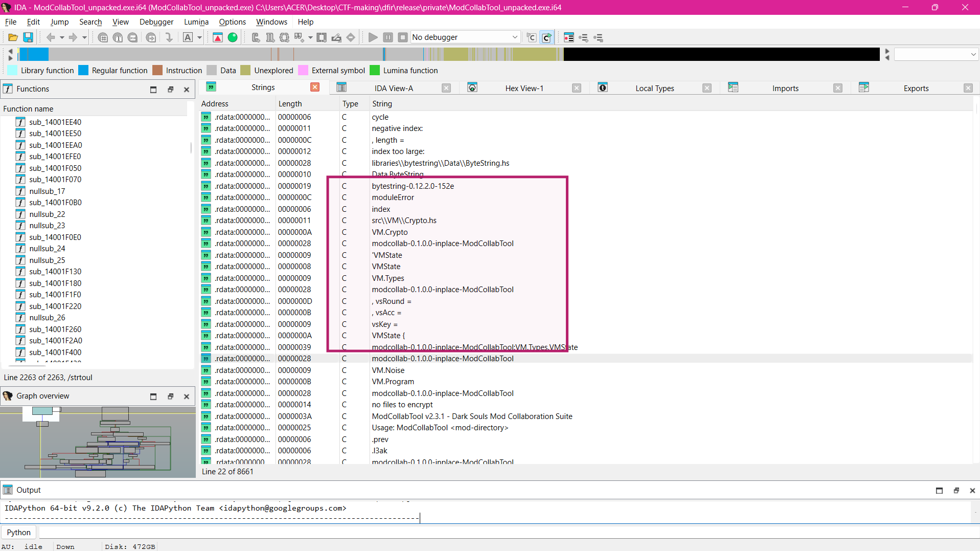The image size is (980, 551).
Task: Click the Lumina function color swatch
Action: (375, 71)
